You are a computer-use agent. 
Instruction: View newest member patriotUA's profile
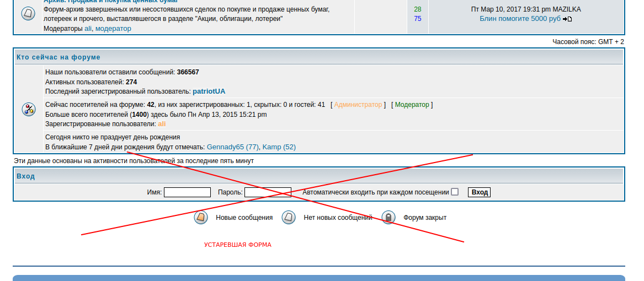(x=209, y=91)
